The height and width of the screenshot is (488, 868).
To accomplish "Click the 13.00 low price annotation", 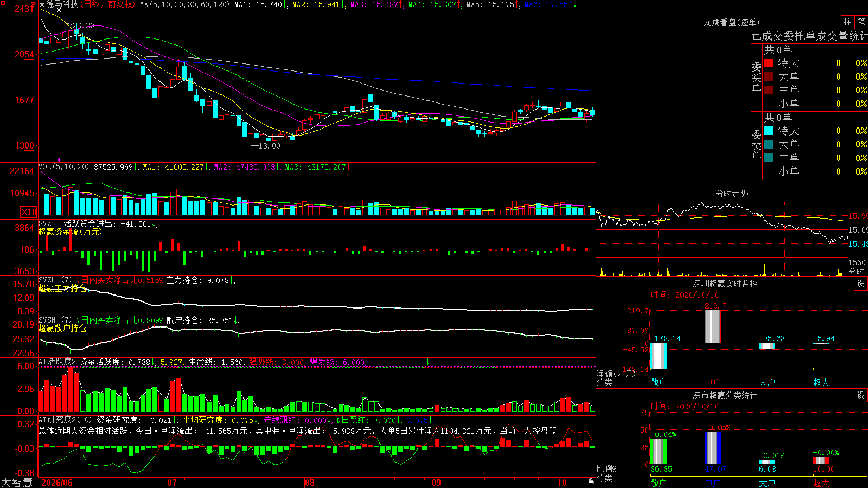I will pyautogui.click(x=270, y=146).
